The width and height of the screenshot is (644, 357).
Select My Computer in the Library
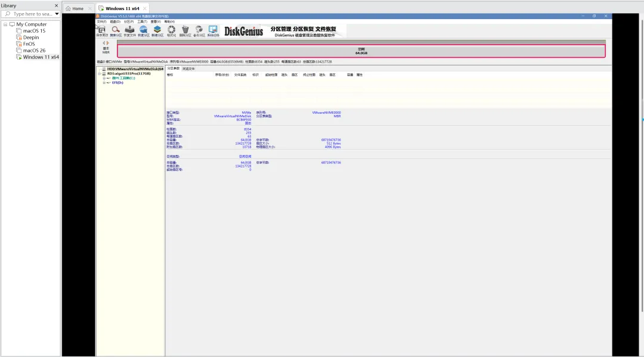click(x=31, y=24)
